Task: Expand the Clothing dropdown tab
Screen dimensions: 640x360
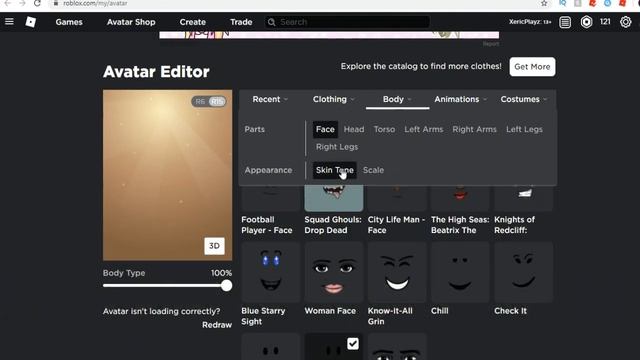Action: 333,99
